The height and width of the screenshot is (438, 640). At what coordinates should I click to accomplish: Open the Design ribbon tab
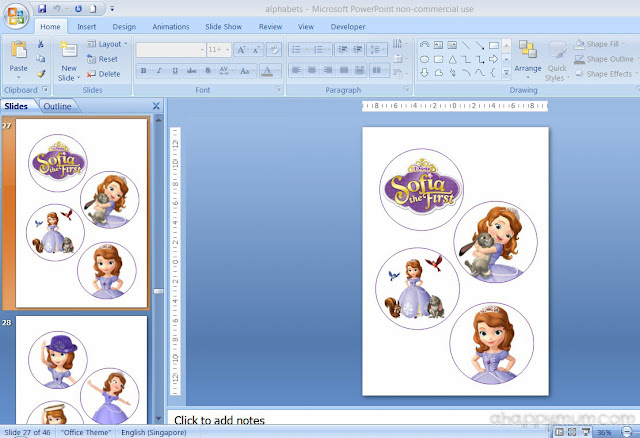coord(124,27)
